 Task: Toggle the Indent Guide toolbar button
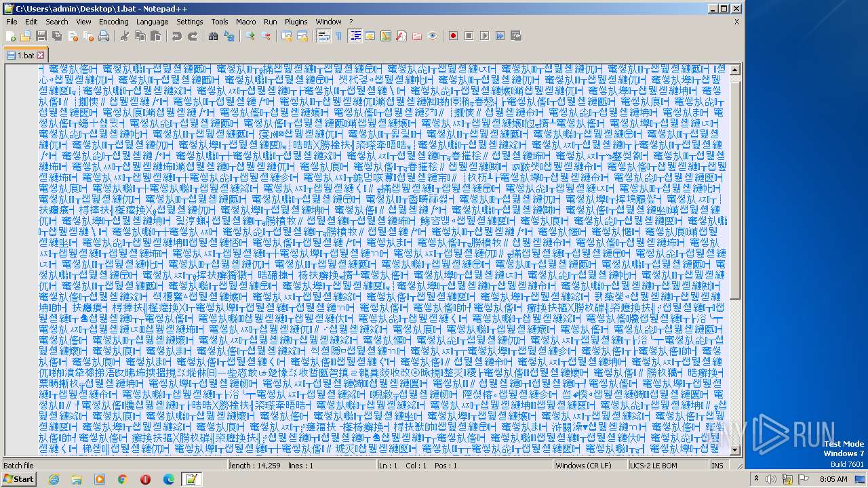point(355,36)
